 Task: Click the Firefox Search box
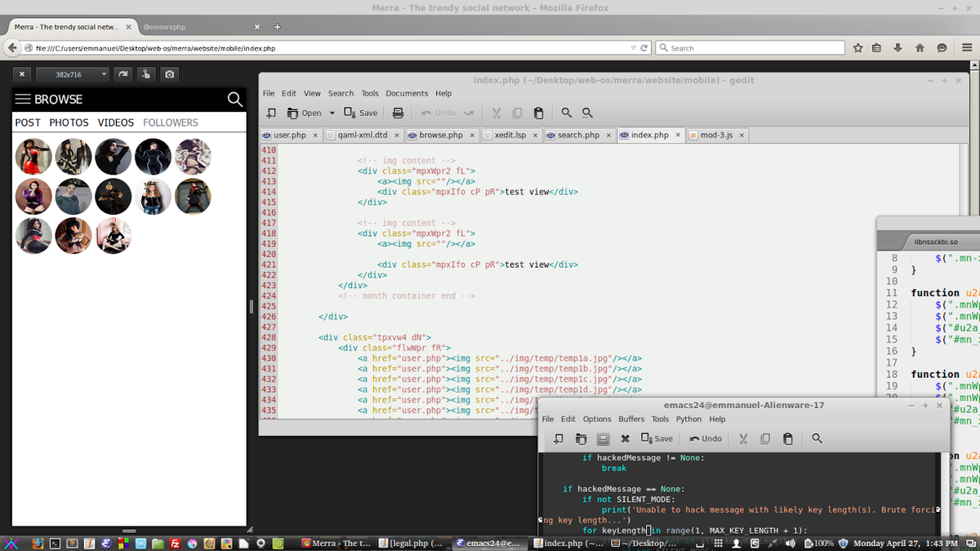pyautogui.click(x=750, y=48)
